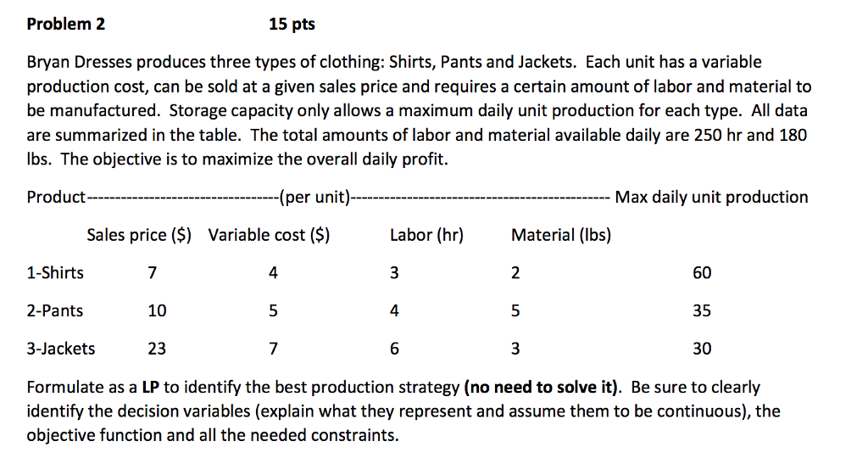
Task: Click Jackets max production value 30
Action: (702, 349)
